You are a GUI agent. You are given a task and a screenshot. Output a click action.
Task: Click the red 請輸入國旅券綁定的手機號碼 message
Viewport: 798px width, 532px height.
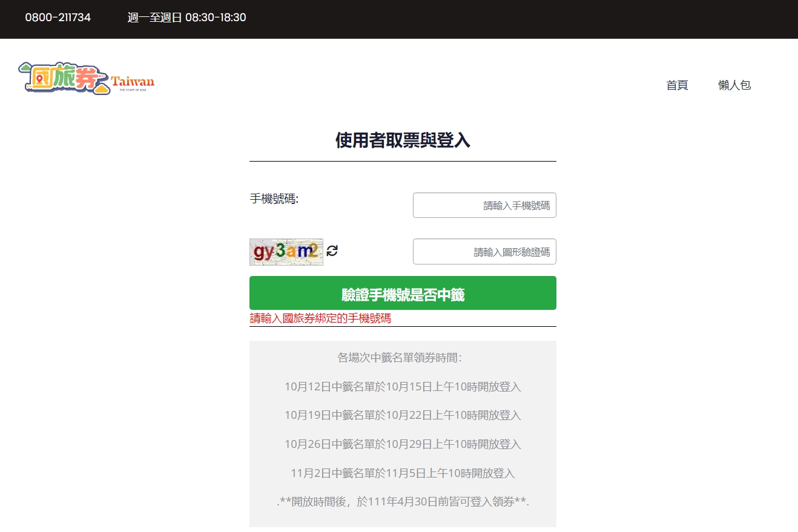pyautogui.click(x=320, y=318)
